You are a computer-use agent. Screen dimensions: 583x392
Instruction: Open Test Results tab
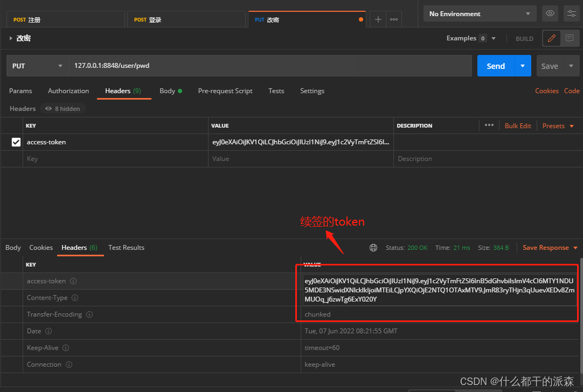coord(126,248)
